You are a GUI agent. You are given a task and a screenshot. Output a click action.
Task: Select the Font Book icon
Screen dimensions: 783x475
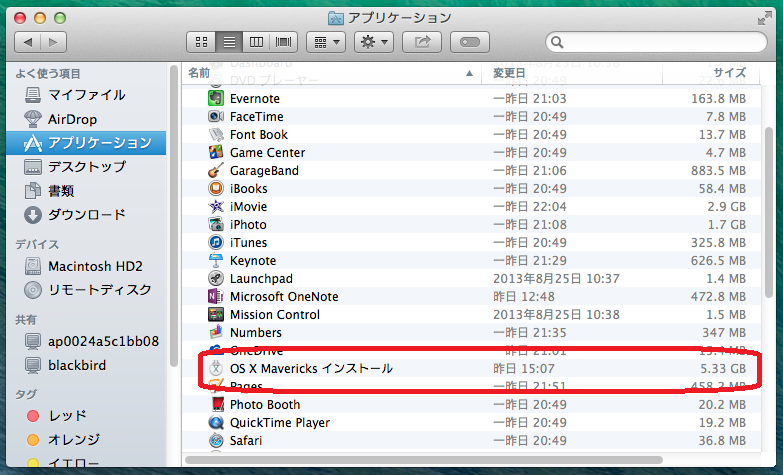point(216,134)
